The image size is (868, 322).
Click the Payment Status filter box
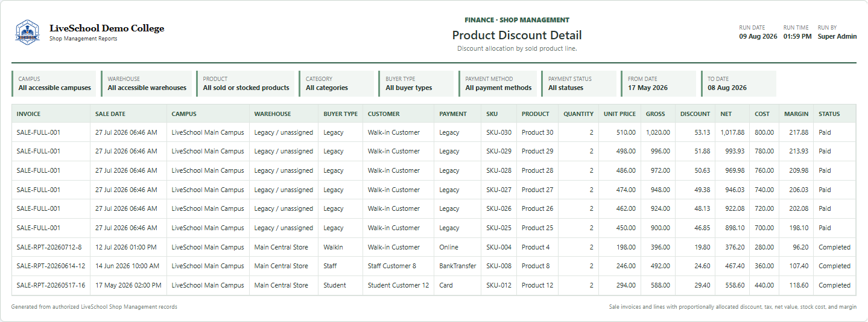coord(579,83)
